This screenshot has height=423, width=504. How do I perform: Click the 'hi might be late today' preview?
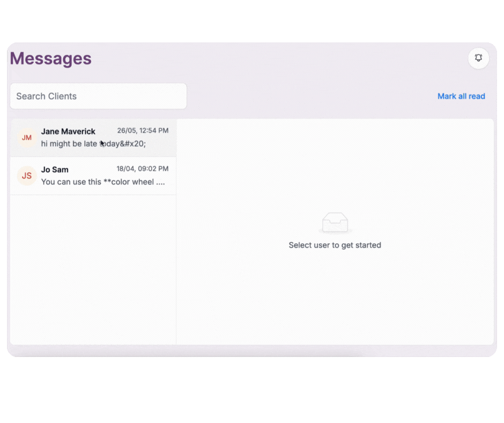tap(93, 143)
